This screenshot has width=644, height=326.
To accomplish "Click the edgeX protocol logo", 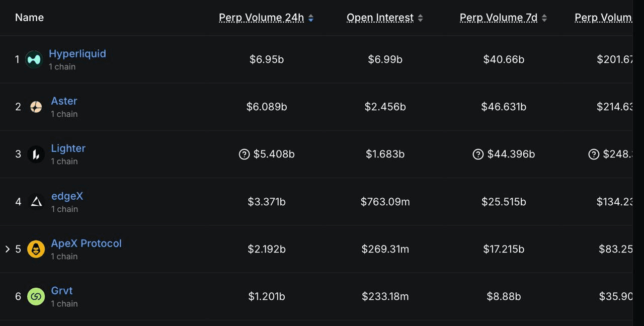I will click(36, 202).
